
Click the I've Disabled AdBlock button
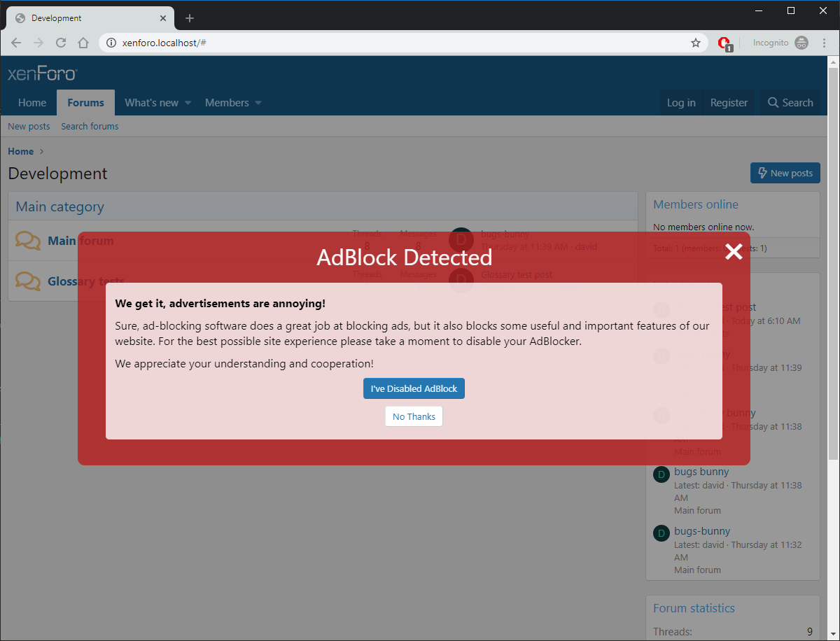(x=414, y=388)
